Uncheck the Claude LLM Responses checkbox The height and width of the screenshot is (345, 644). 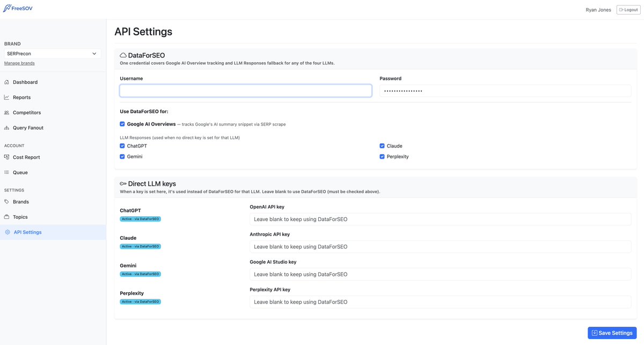click(382, 146)
